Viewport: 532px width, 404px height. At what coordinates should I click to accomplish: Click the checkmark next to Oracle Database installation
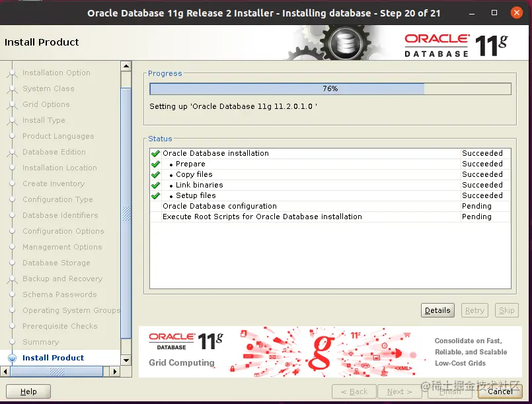[156, 154]
